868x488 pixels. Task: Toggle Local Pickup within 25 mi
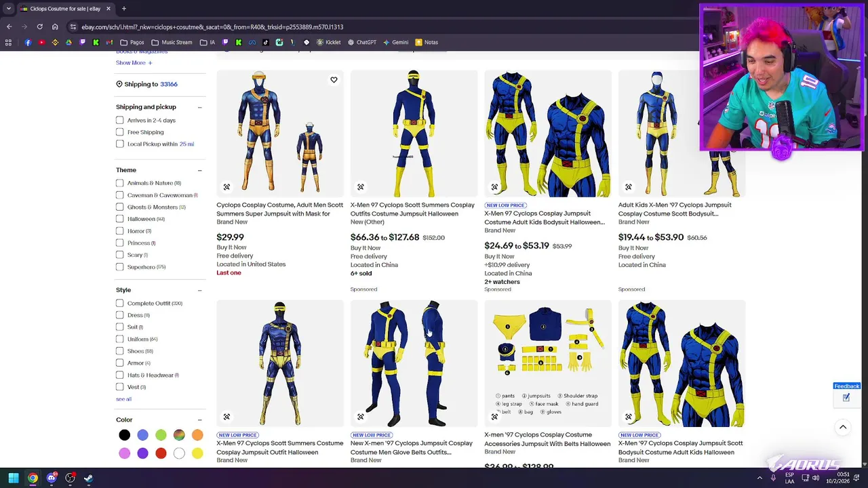[x=120, y=144]
